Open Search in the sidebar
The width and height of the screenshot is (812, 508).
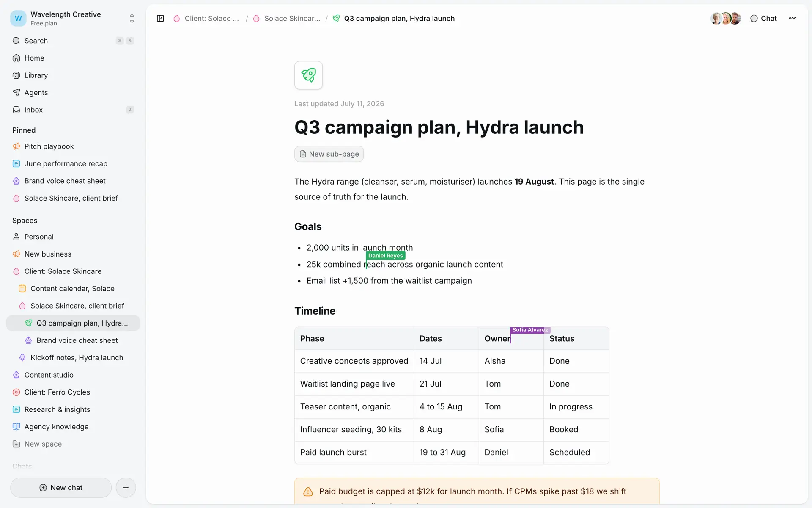(73, 41)
